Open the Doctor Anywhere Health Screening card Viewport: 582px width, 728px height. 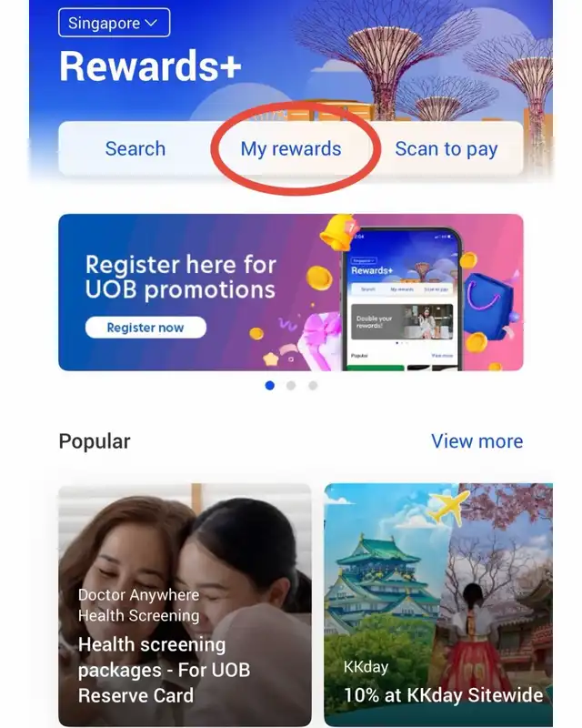tap(185, 604)
